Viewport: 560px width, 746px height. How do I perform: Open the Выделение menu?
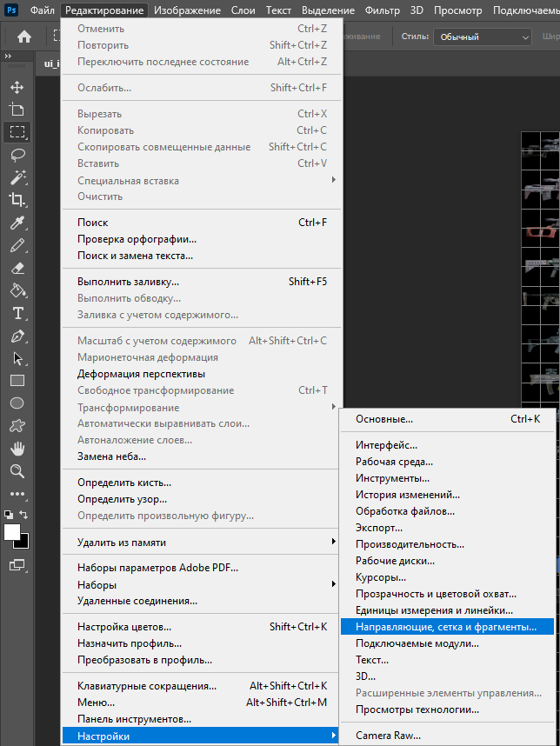pyautogui.click(x=330, y=10)
